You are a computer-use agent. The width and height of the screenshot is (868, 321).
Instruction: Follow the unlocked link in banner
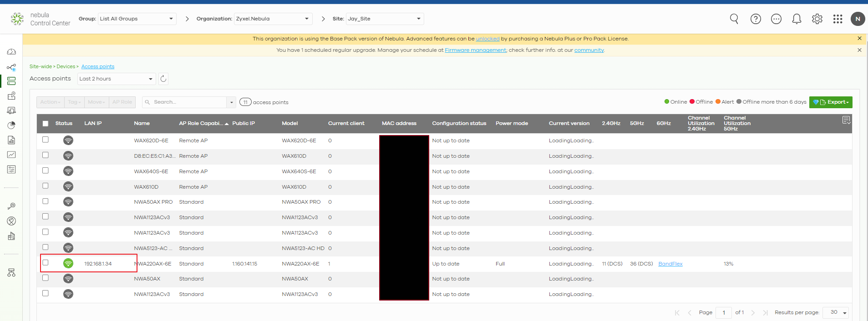pos(487,39)
